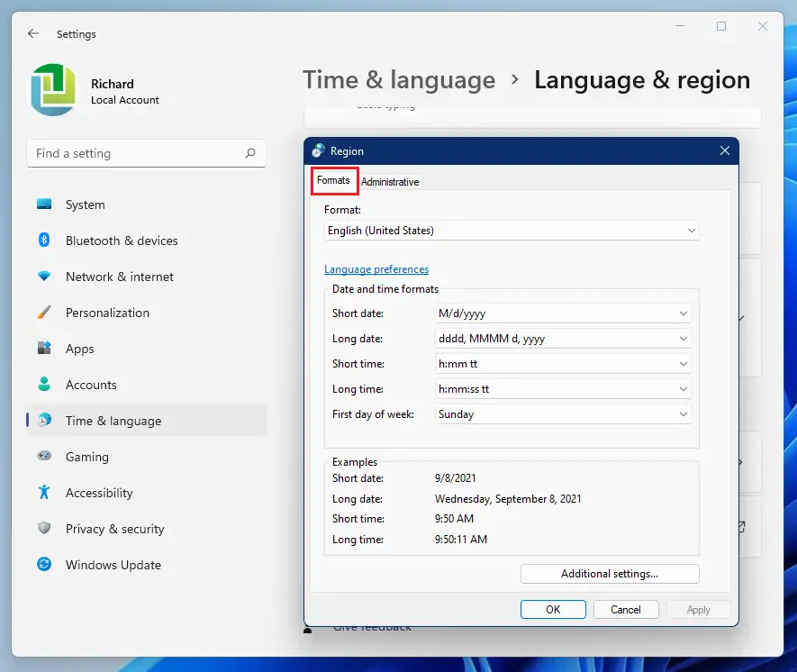Click the Bluetooth icon in the sidebar
The width and height of the screenshot is (797, 672).
44,240
